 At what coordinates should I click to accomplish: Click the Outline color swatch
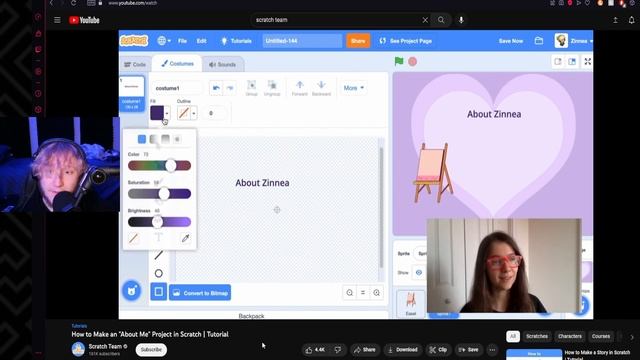tap(184, 113)
